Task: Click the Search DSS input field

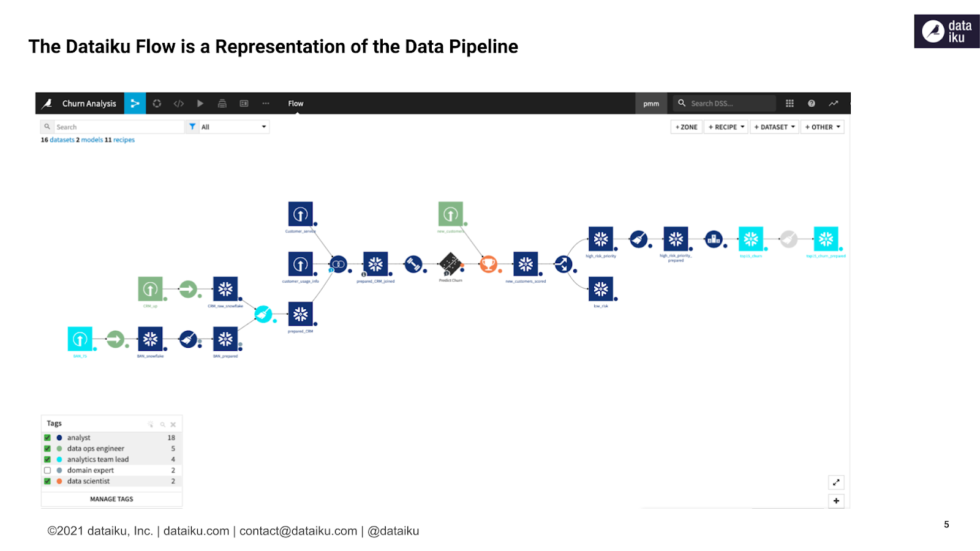Action: pos(729,103)
